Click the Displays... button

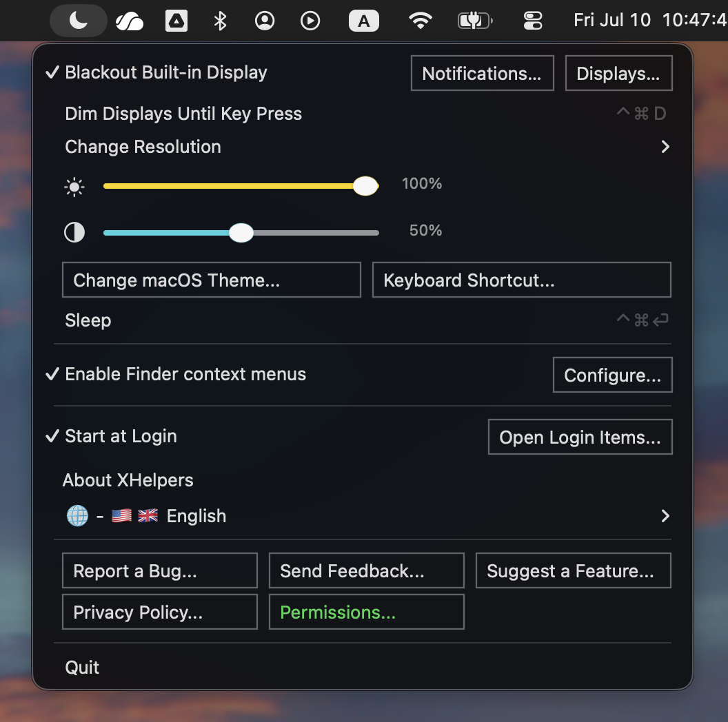pyautogui.click(x=618, y=73)
